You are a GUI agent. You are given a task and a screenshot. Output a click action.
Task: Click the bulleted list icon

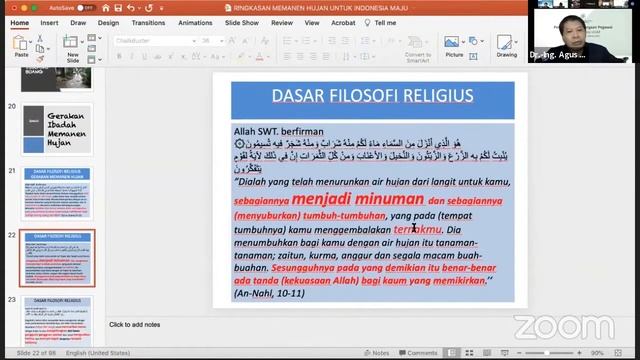click(287, 41)
